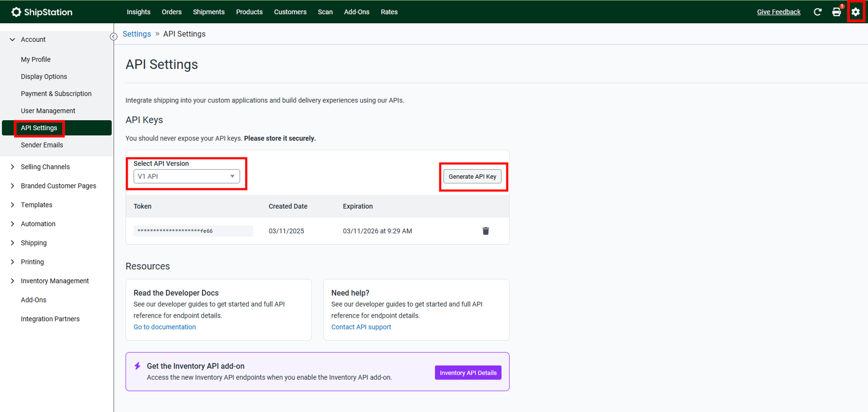Open the Scan tab
Viewport: 868px width, 412px height.
325,12
